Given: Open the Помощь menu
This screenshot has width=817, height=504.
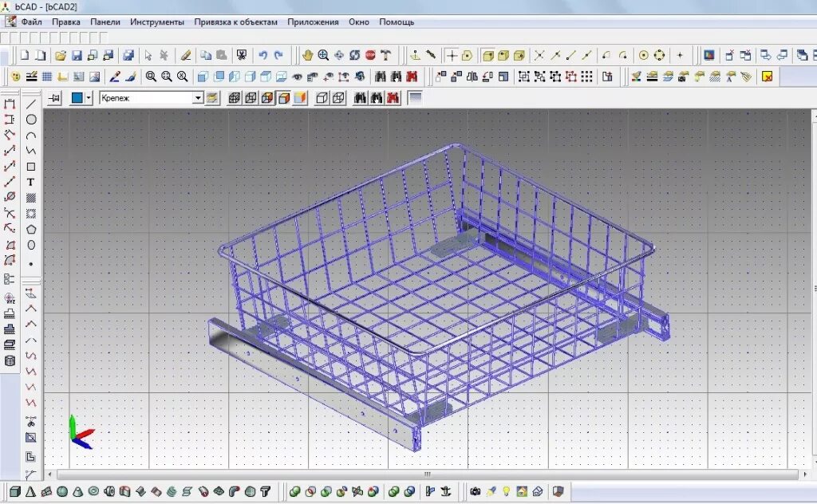Looking at the screenshot, I should (x=397, y=22).
